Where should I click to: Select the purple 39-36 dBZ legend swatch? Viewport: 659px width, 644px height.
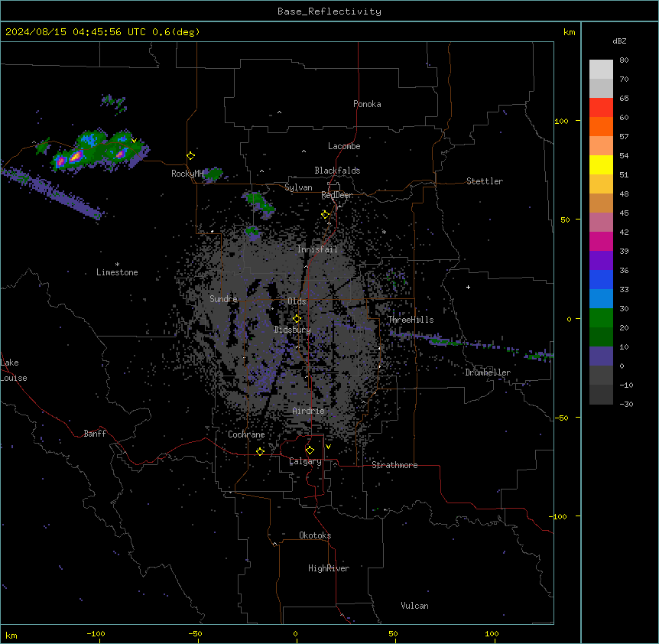tap(601, 260)
